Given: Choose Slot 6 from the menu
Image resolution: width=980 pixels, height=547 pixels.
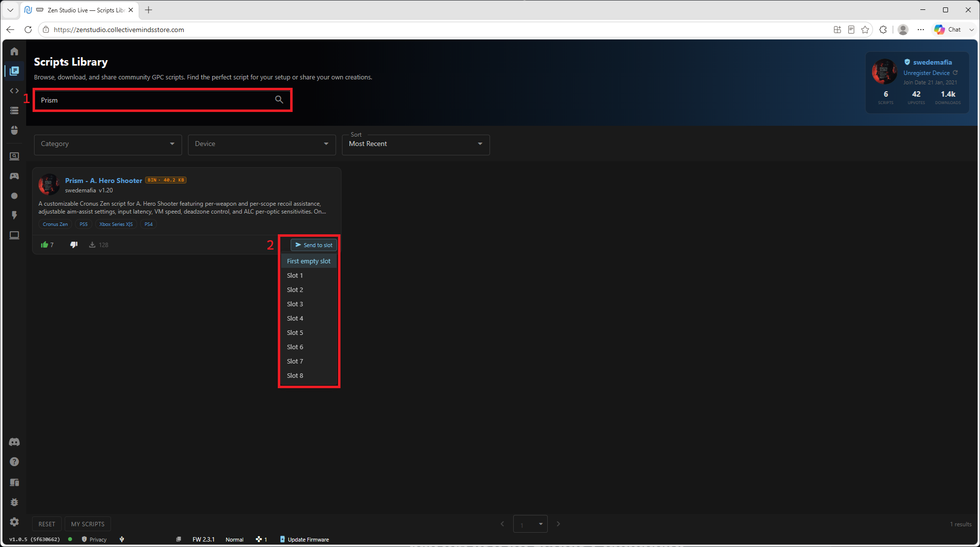Looking at the screenshot, I should pyautogui.click(x=309, y=347).
